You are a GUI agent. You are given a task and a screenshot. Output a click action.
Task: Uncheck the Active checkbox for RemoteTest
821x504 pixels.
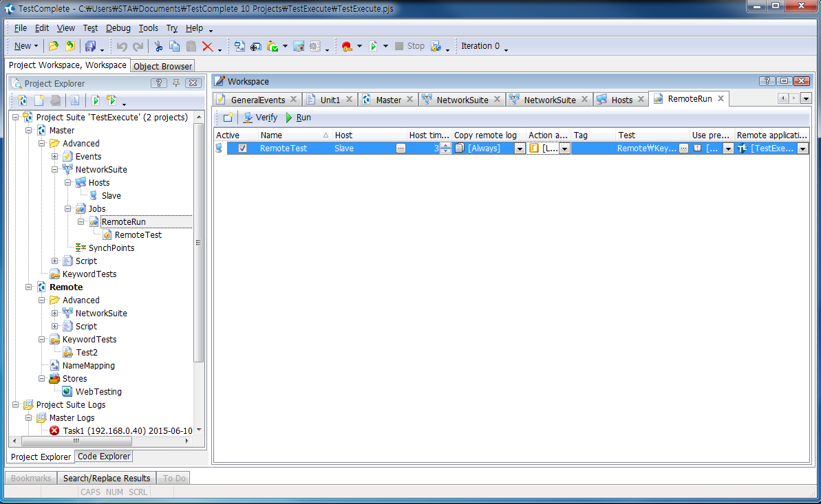pyautogui.click(x=243, y=149)
